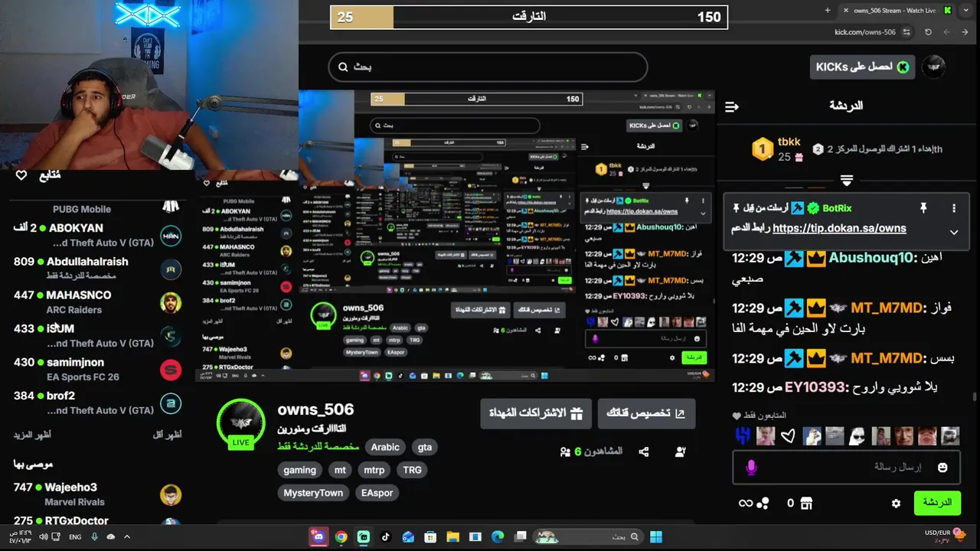This screenshot has width=980, height=551.
Task: Click the MysteryTown tag
Action: click(313, 493)
